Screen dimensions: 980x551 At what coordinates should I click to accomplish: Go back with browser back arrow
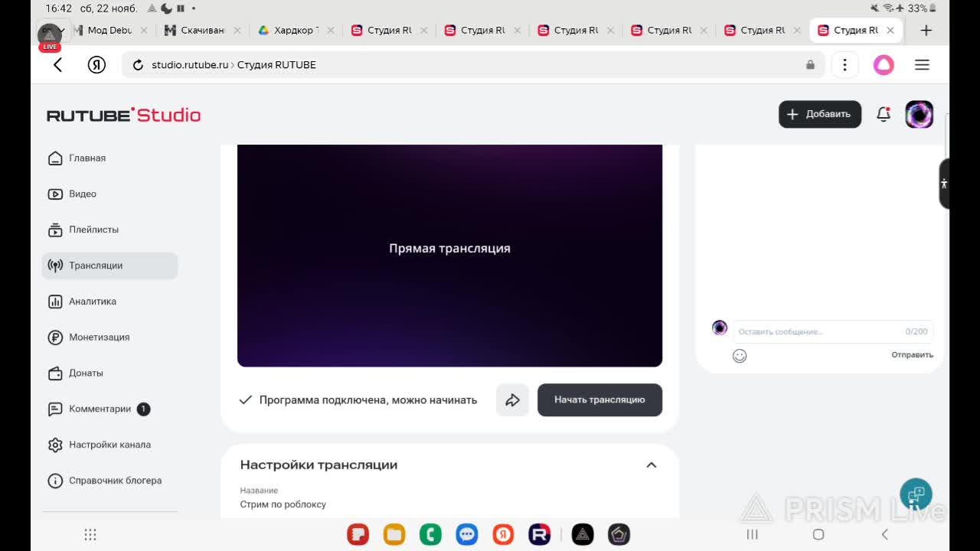click(57, 65)
